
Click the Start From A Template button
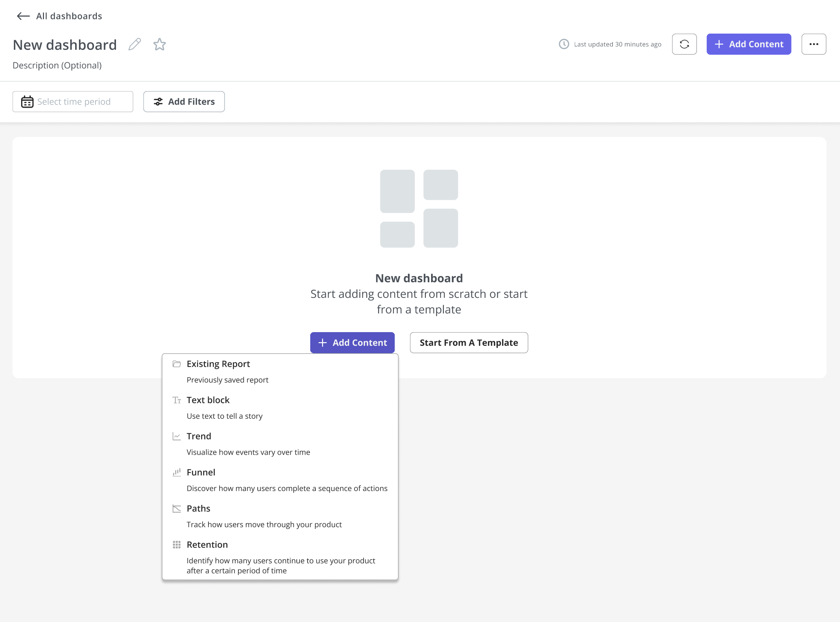pyautogui.click(x=468, y=343)
